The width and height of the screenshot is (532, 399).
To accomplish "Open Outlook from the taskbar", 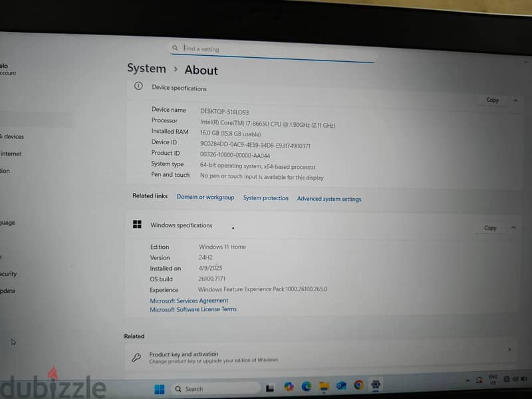I will pos(341,386).
